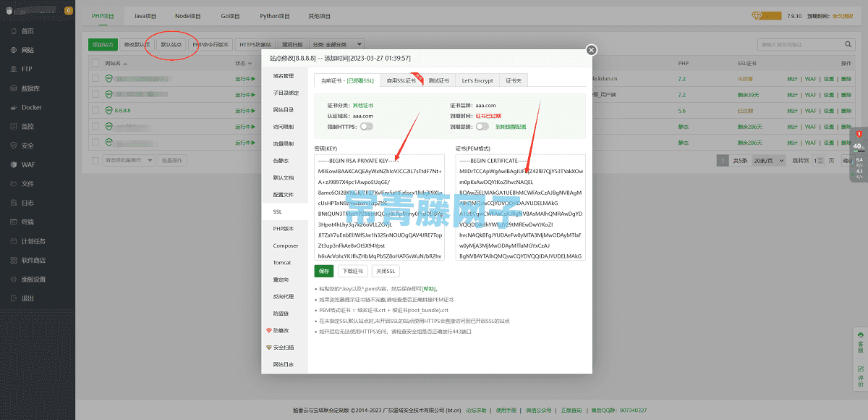Check the select-all checkbox in the site table
The height and width of the screenshot is (420, 868).
pos(95,62)
